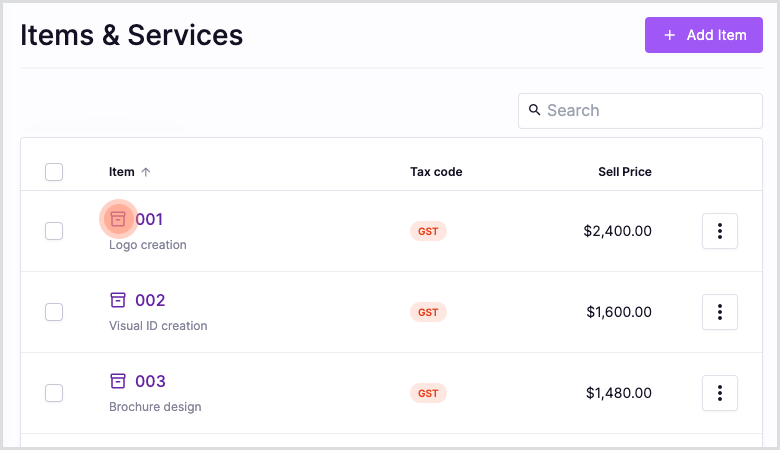Toggle the select-all checkbox in table header
780x450 pixels.
[54, 172]
